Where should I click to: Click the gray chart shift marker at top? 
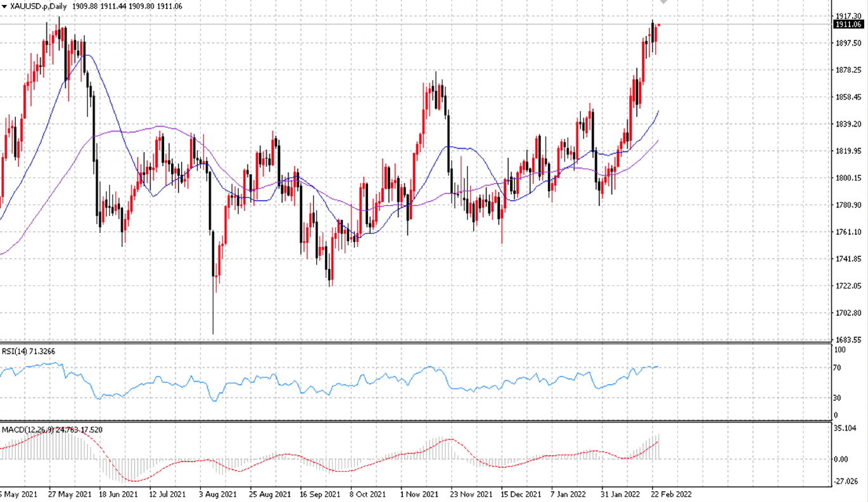[x=663, y=3]
